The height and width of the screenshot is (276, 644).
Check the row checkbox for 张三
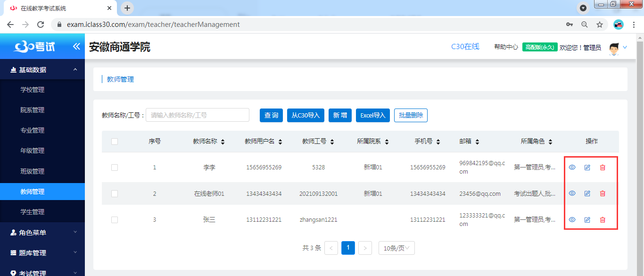coord(115,219)
